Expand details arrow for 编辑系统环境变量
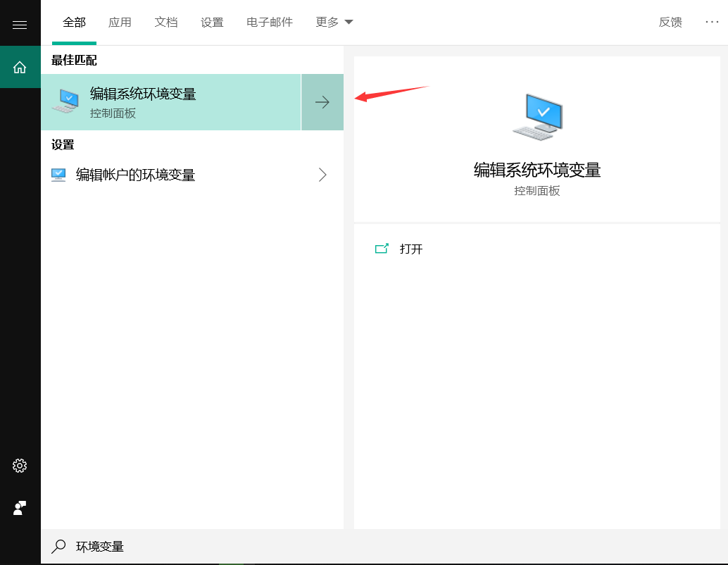The image size is (728, 565). (x=322, y=102)
